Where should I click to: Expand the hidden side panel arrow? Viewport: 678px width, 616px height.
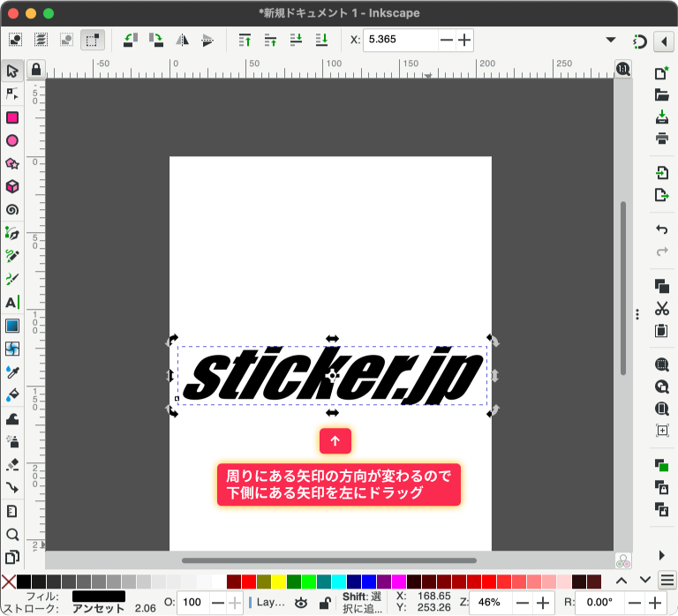(664, 41)
